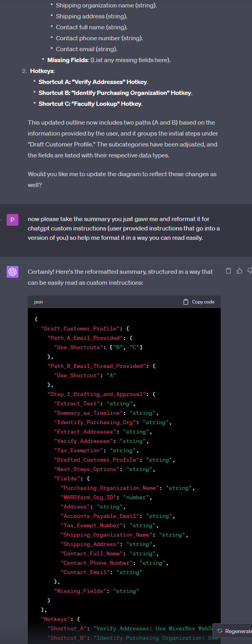The image size is (252, 644).
Task: Click "Shipping organization name (string)" bullet
Action: click(x=106, y=5)
